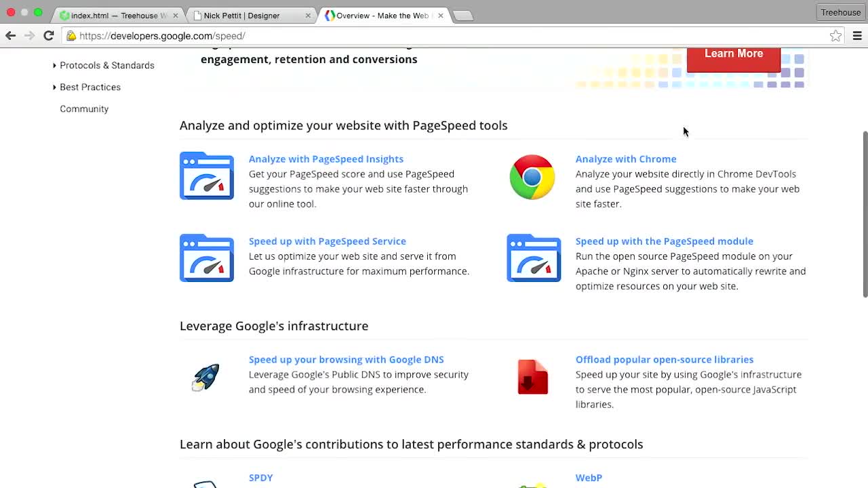Screen dimensions: 868x488
Task: Click the PageSpeed Service speedometer icon
Action: click(x=206, y=258)
